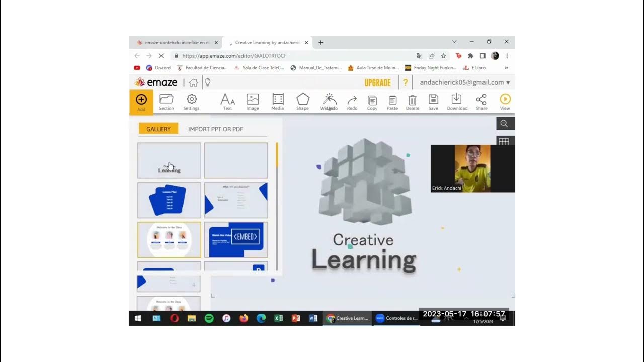Open Friday Night Funkin bookmark
Screen dimensions: 644x362
pos(431,68)
